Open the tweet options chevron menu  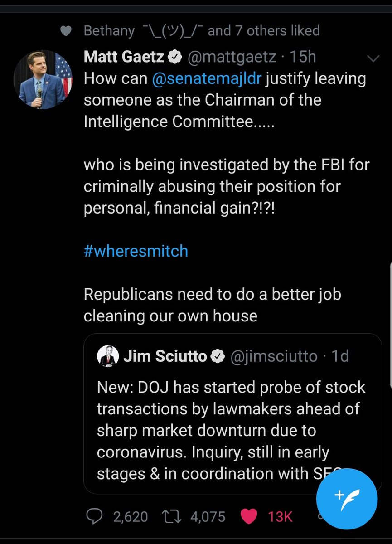373,58
